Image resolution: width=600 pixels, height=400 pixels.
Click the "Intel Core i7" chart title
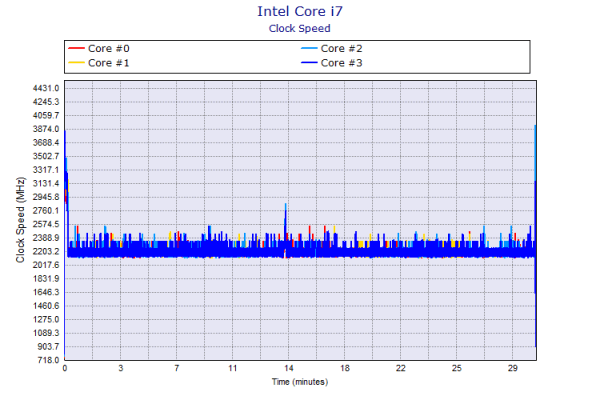[x=300, y=11]
